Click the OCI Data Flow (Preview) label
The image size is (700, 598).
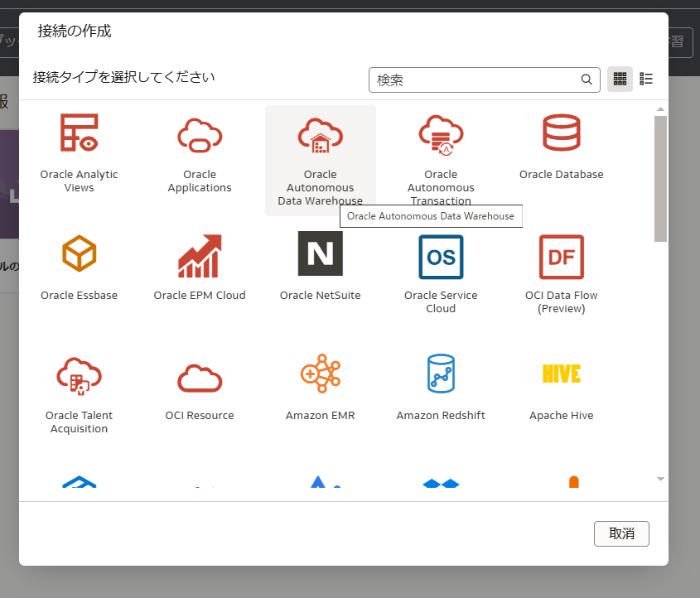pyautogui.click(x=561, y=302)
